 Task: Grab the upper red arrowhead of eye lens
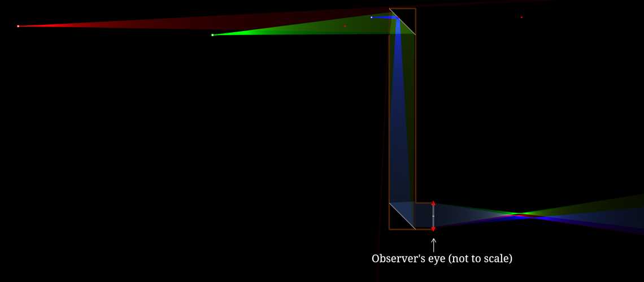(x=433, y=203)
